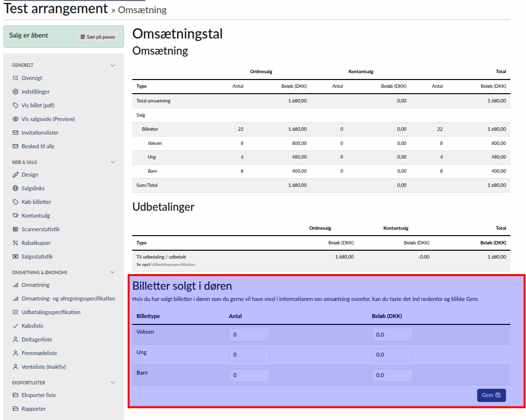The height and width of the screenshot is (420, 526).
Task: Click the Salgsstatistik money icon
Action: coord(16,257)
